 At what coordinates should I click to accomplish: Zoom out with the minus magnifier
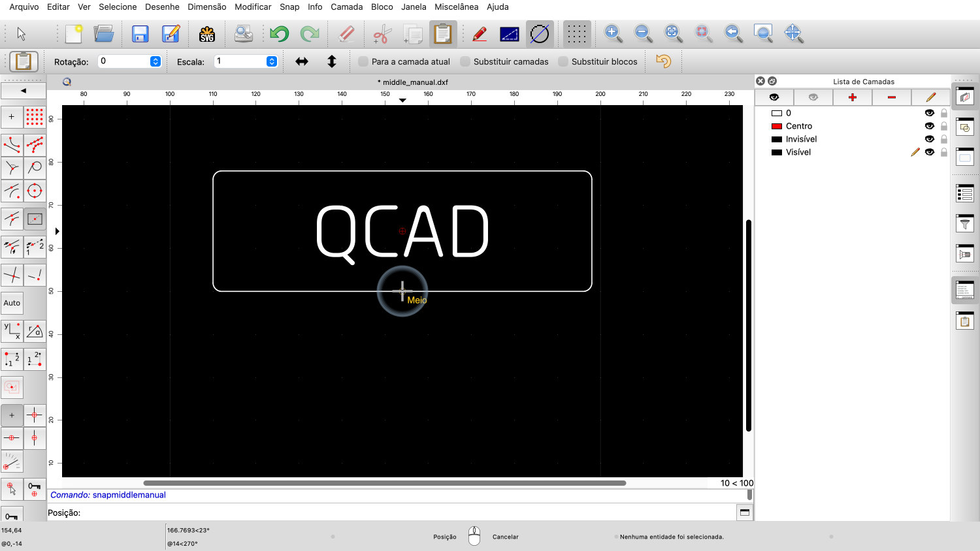pos(643,33)
